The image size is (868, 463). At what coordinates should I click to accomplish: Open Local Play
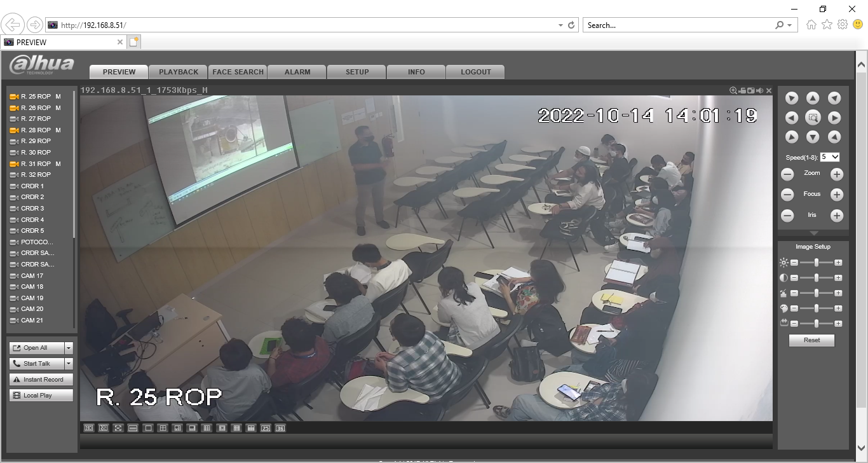click(x=41, y=396)
